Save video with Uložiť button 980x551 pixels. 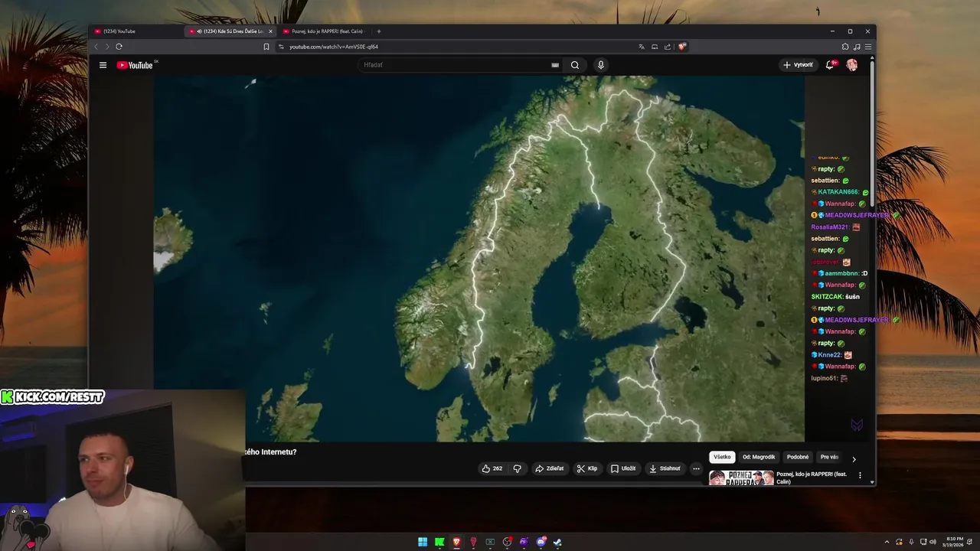click(x=623, y=468)
